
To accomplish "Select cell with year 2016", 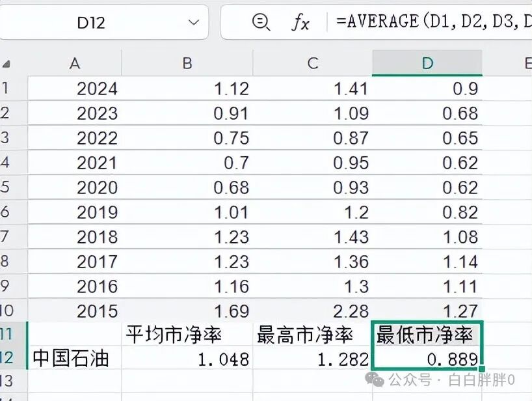I will coord(75,286).
